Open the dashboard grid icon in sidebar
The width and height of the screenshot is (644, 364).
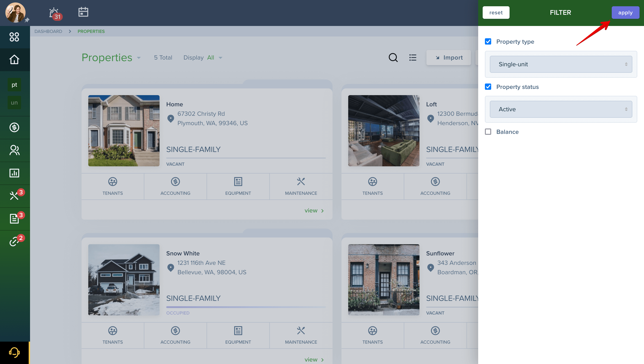click(x=14, y=37)
